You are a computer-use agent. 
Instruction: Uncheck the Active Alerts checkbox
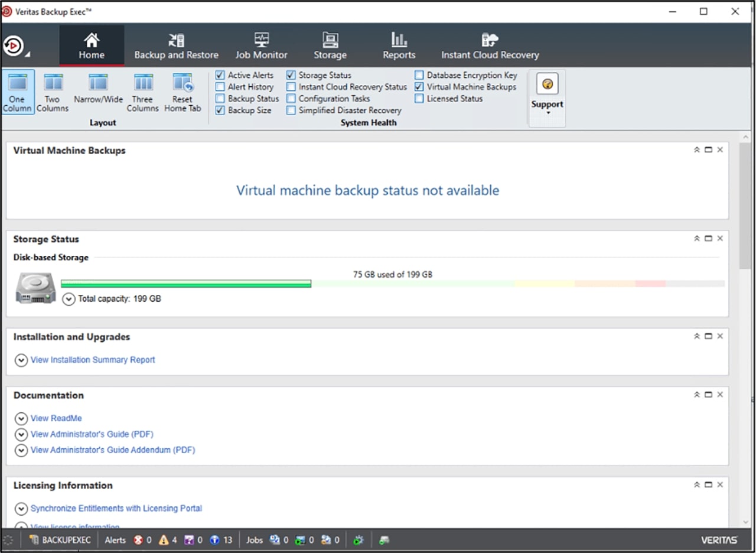pos(220,75)
